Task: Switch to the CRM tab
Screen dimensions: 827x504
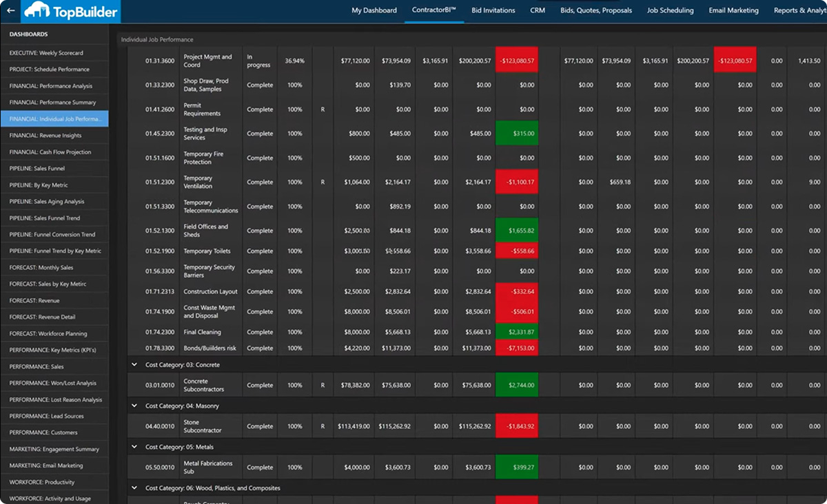Action: tap(538, 10)
